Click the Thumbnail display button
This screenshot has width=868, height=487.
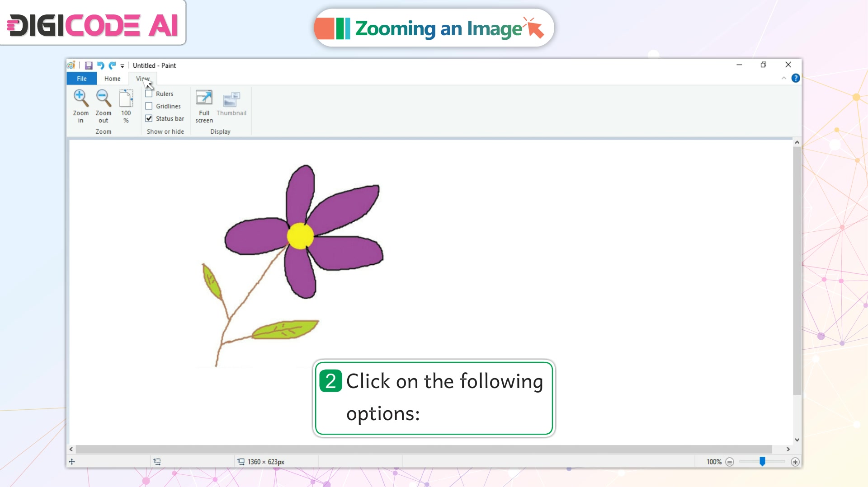pyautogui.click(x=231, y=103)
